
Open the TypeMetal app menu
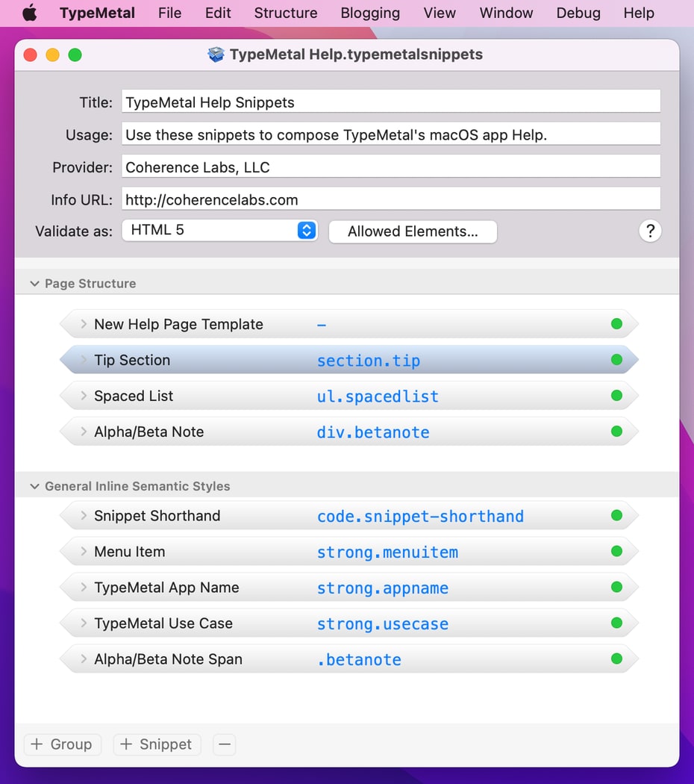pyautogui.click(x=98, y=13)
